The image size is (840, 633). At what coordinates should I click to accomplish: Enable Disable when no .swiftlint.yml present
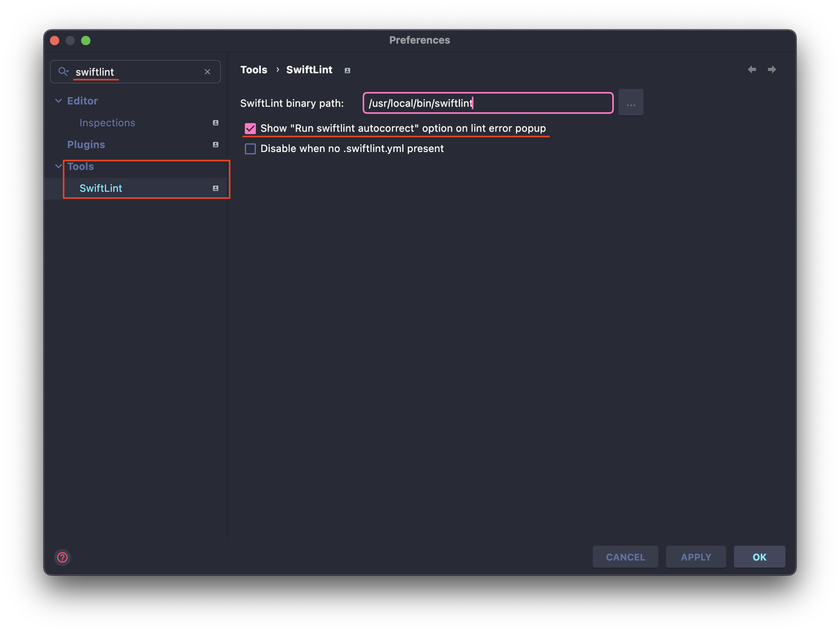(x=250, y=149)
